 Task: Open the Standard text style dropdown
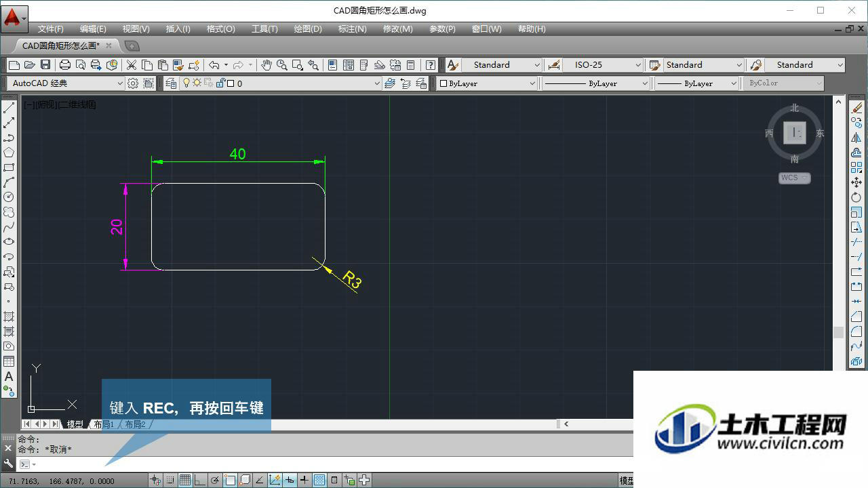[502, 65]
